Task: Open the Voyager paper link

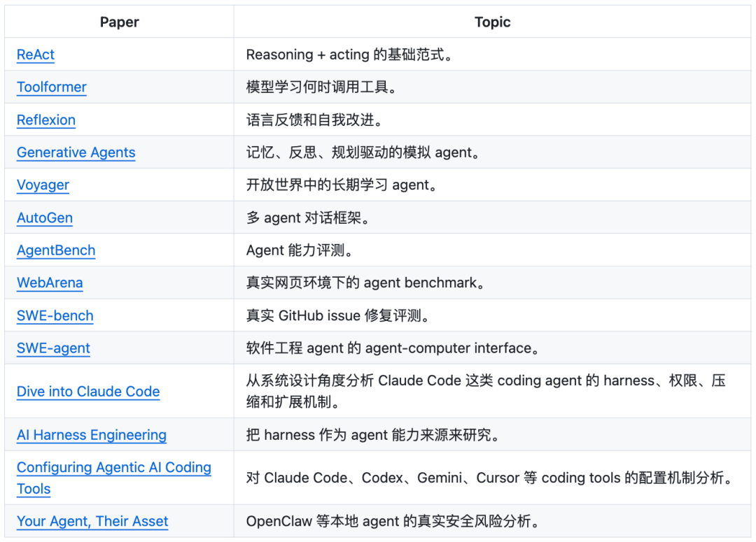Action: tap(43, 185)
